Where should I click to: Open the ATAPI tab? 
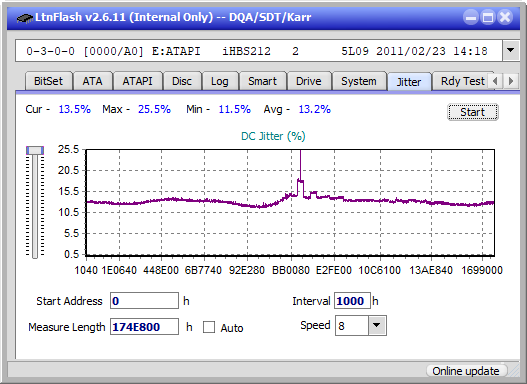[x=137, y=81]
